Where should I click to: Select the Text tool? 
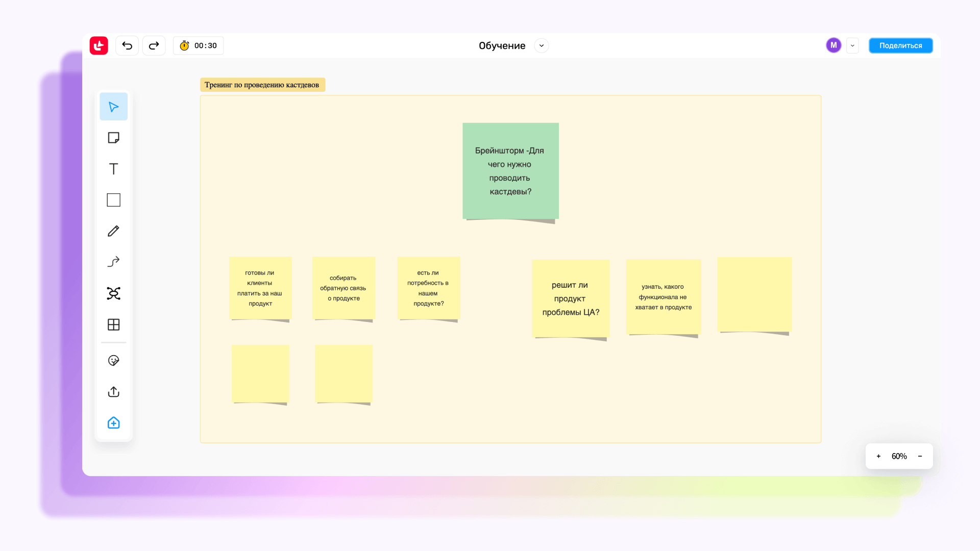pyautogui.click(x=113, y=169)
